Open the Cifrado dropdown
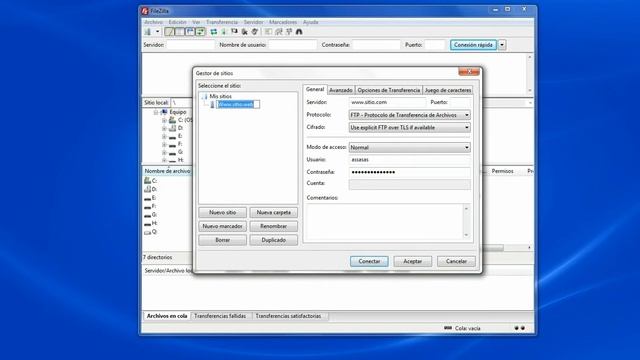The height and width of the screenshot is (360, 640). click(409, 128)
